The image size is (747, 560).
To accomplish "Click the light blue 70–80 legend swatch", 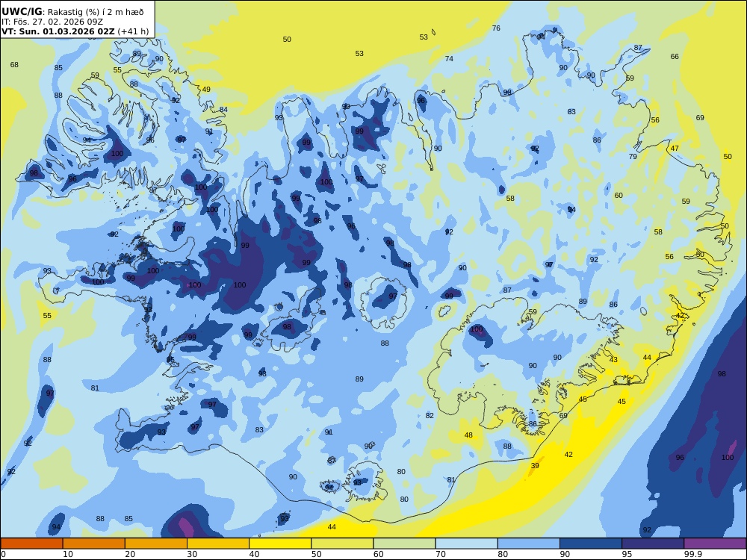I will (x=466, y=544).
